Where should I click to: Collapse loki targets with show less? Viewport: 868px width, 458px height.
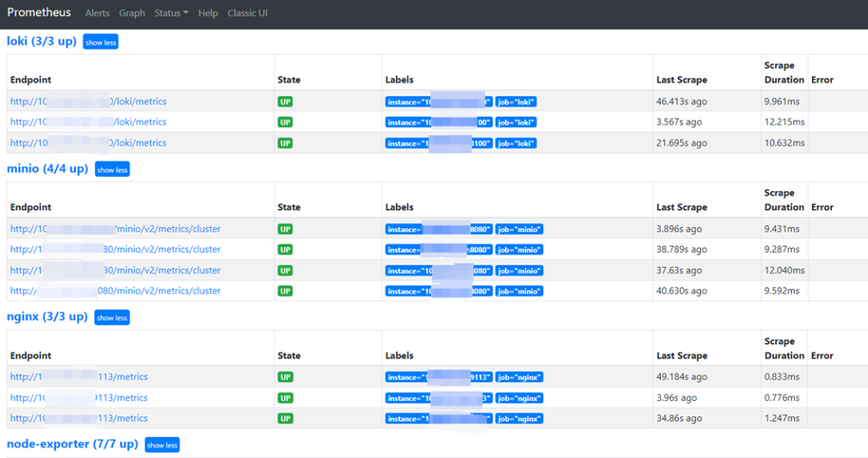pyautogui.click(x=100, y=42)
